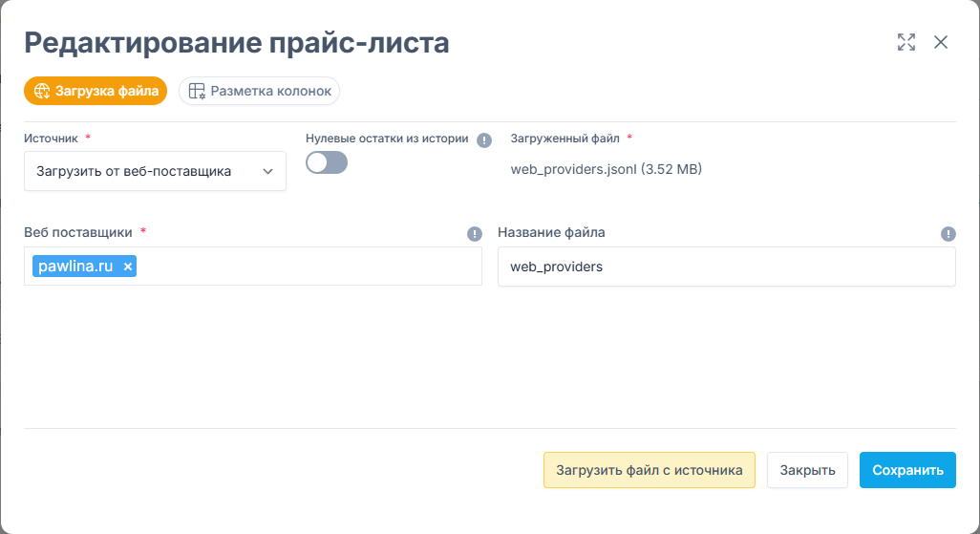Viewport: 980px width, 534px height.
Task: Close the price list editing dialog
Action: 941,42
